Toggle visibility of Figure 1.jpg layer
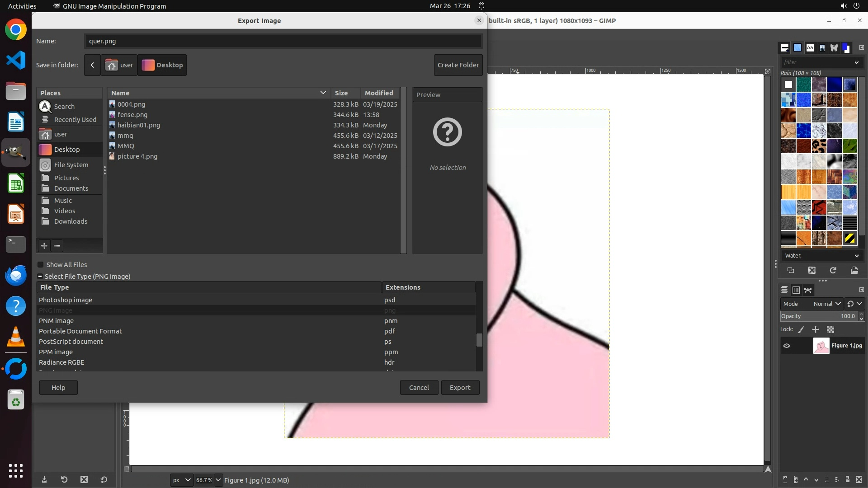The height and width of the screenshot is (488, 868). pyautogui.click(x=787, y=346)
